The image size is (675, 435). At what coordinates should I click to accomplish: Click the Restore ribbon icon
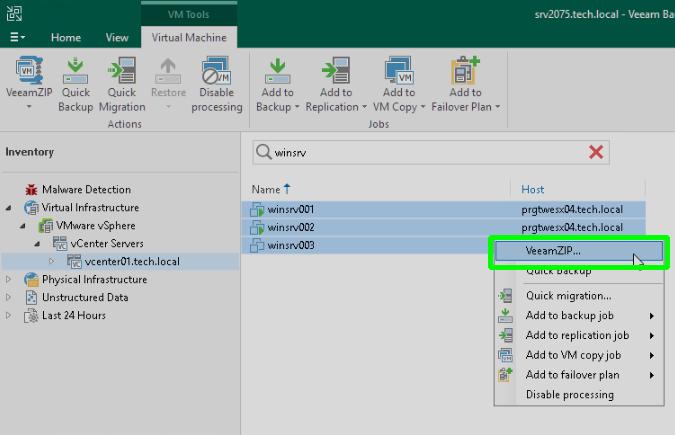coord(168,71)
